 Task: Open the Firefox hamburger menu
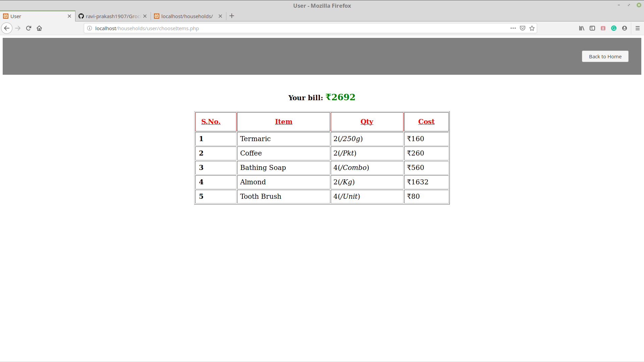click(638, 28)
